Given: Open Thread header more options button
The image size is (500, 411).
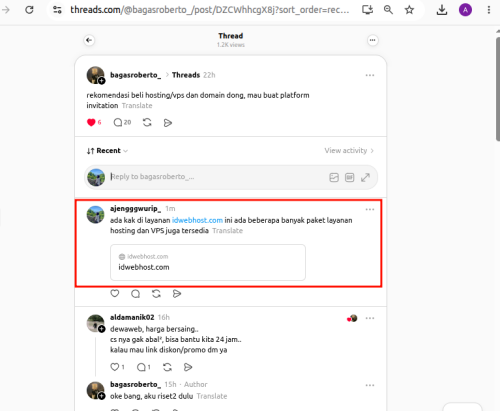Looking at the screenshot, I should (x=372, y=40).
